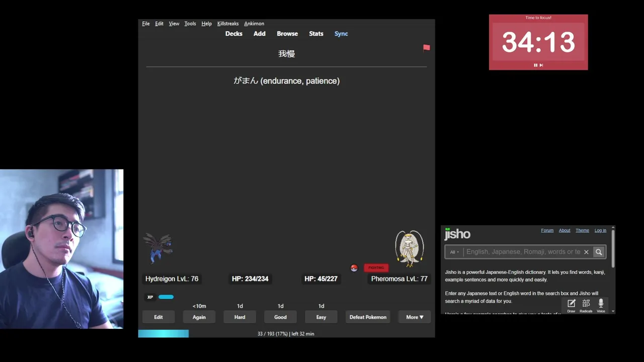Viewport: 644px width, 362px height.
Task: Click the Pokeball icon near enemy HP
Action: click(354, 268)
